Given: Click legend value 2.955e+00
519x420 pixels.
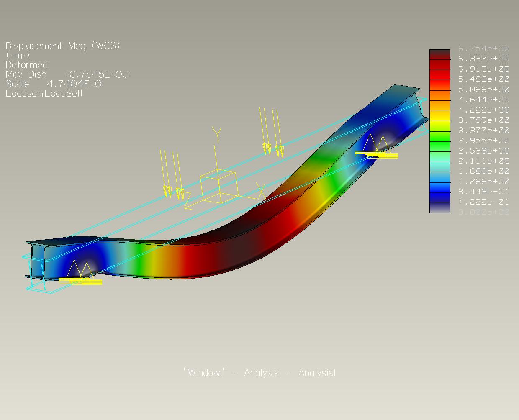Looking at the screenshot, I should point(484,141).
